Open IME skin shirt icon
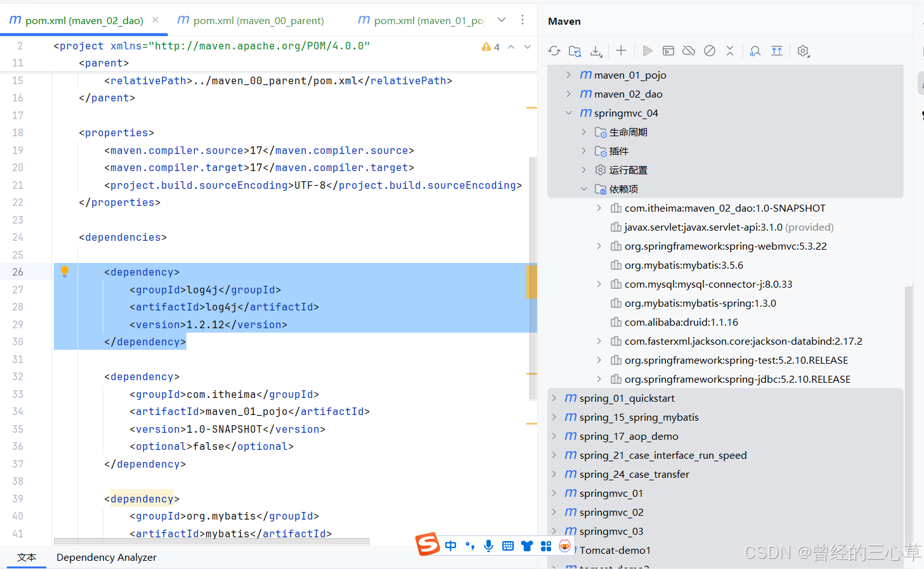Image resolution: width=924 pixels, height=569 pixels. click(527, 546)
